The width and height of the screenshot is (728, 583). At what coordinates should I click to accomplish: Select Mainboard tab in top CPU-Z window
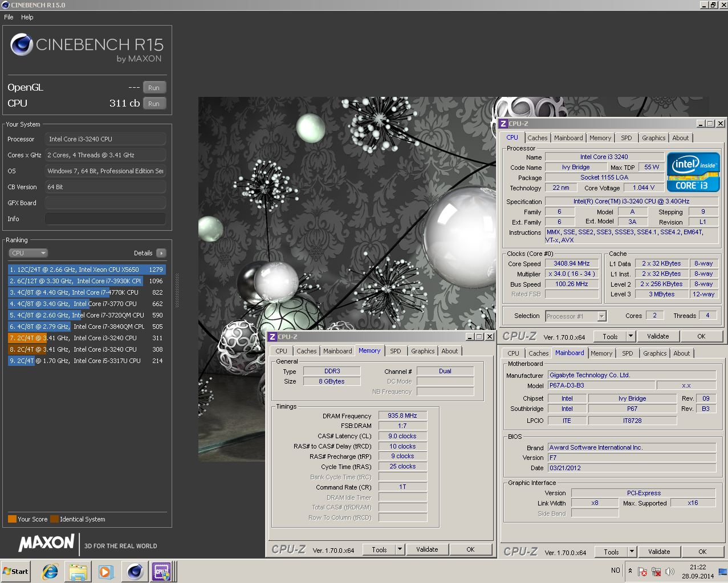(x=568, y=138)
